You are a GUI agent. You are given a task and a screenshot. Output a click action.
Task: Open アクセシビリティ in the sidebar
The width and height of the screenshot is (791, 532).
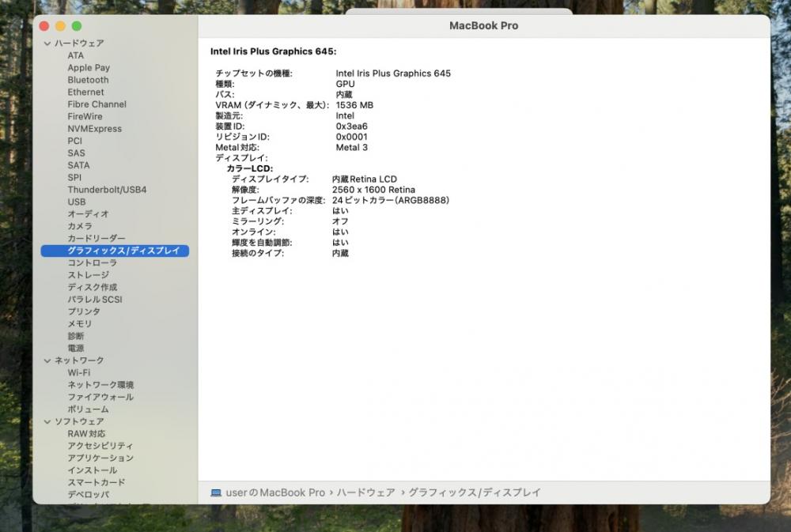100,446
